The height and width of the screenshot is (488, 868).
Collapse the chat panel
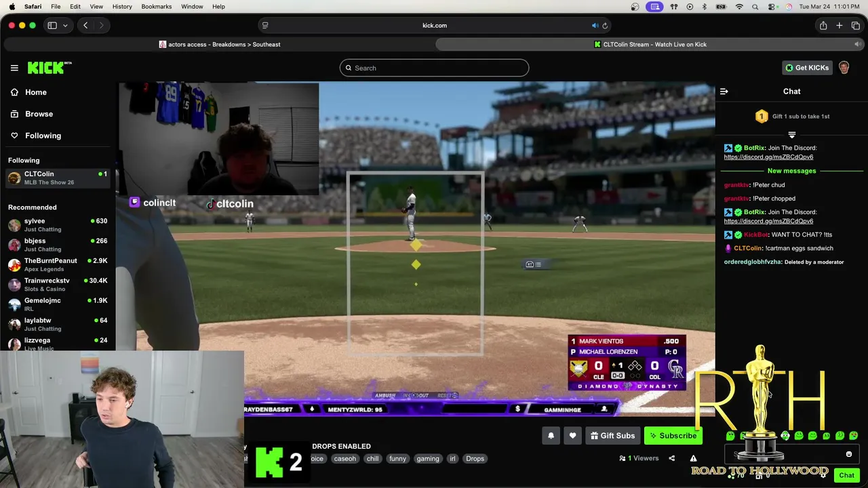[x=724, y=91]
